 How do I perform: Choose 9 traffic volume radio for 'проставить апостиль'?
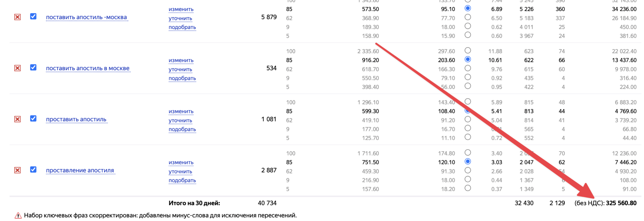pos(468,128)
